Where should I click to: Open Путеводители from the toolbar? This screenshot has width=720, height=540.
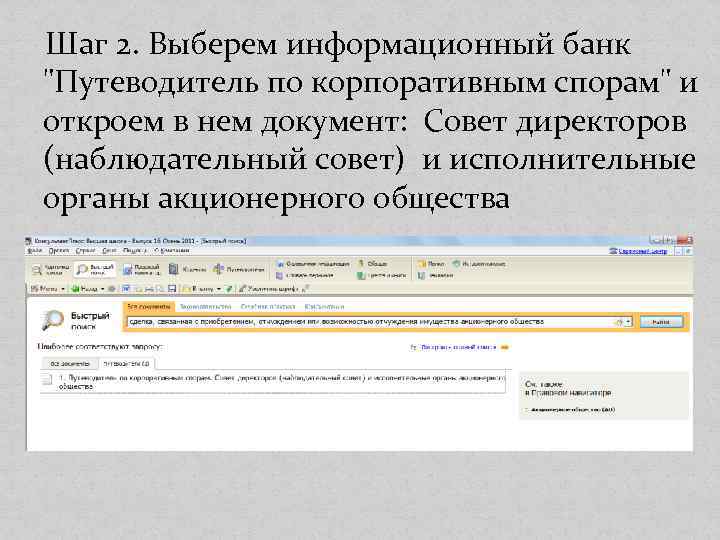click(239, 270)
